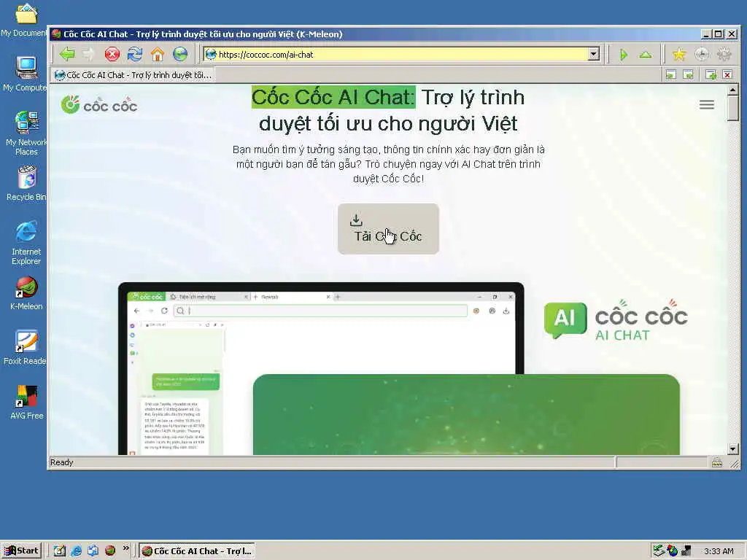The height and width of the screenshot is (560, 747).
Task: Click the laptop browser preview image
Action: 321,370
